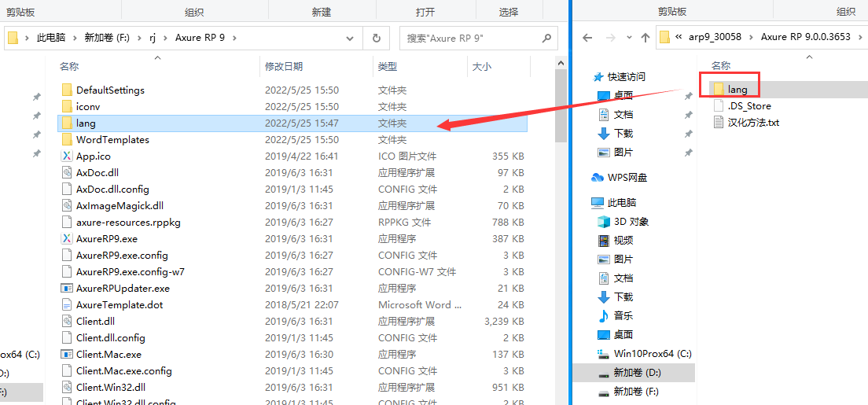Screen dimensions: 868x405
Task: Expand chevron after arp9_30058 in right window
Action: (x=751, y=38)
